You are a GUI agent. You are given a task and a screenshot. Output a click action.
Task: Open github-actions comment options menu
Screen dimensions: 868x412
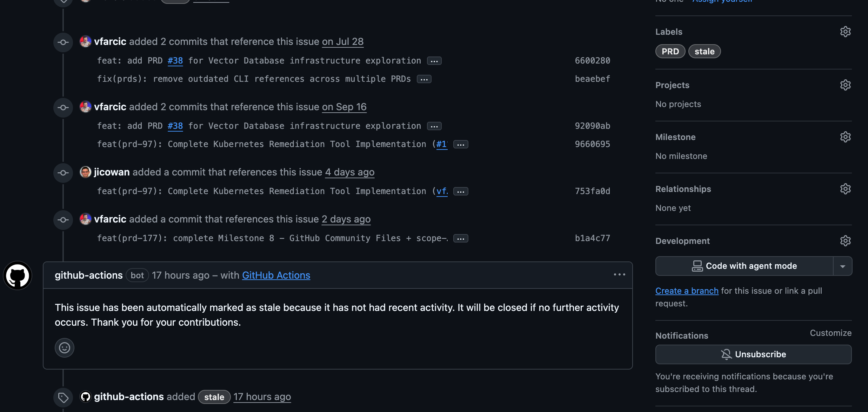[619, 275]
